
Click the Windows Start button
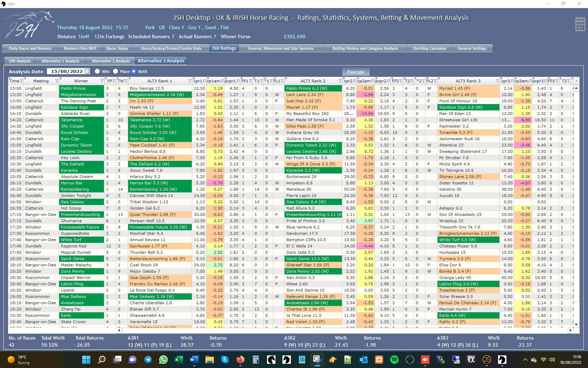coord(86,360)
